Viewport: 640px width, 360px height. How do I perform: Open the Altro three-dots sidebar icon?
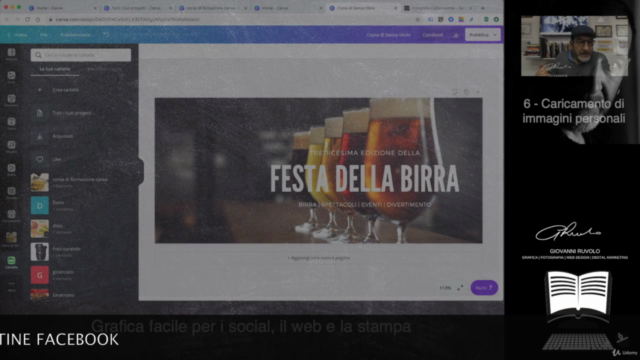click(11, 286)
